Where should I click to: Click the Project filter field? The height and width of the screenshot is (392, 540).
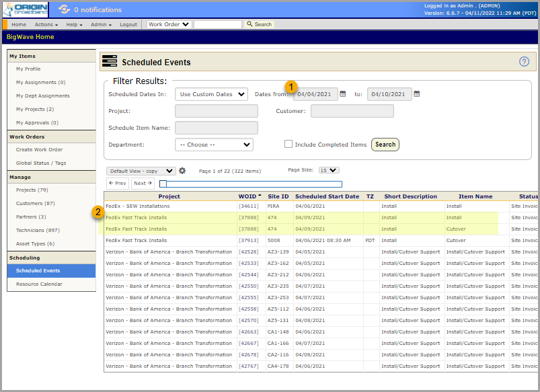coord(217,111)
